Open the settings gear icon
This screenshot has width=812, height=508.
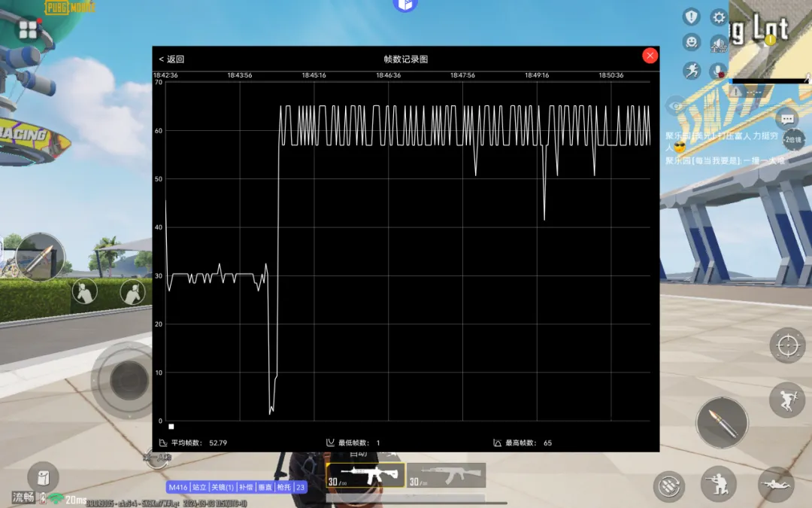click(718, 17)
